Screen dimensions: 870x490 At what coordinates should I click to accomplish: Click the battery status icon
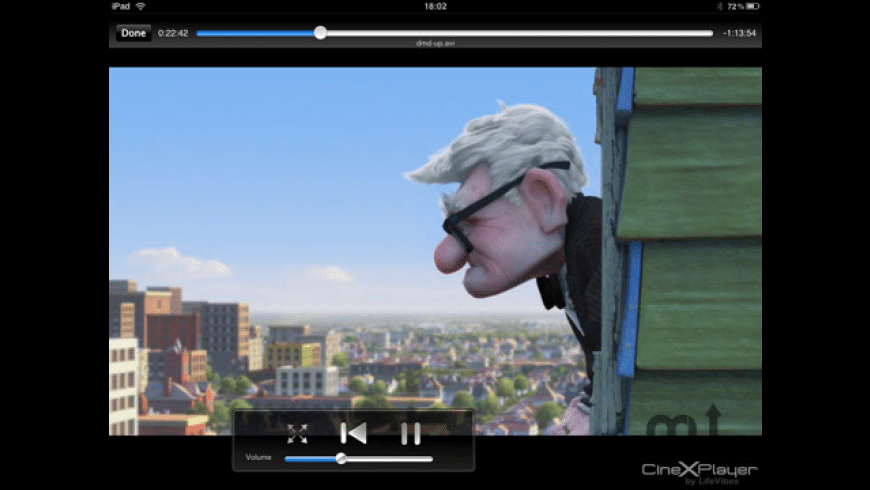coord(752,6)
